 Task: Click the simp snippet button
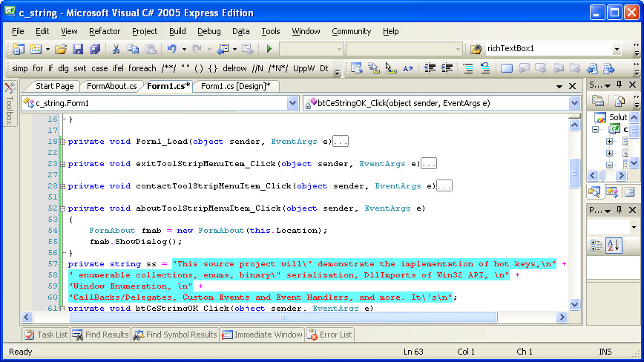pos(20,68)
